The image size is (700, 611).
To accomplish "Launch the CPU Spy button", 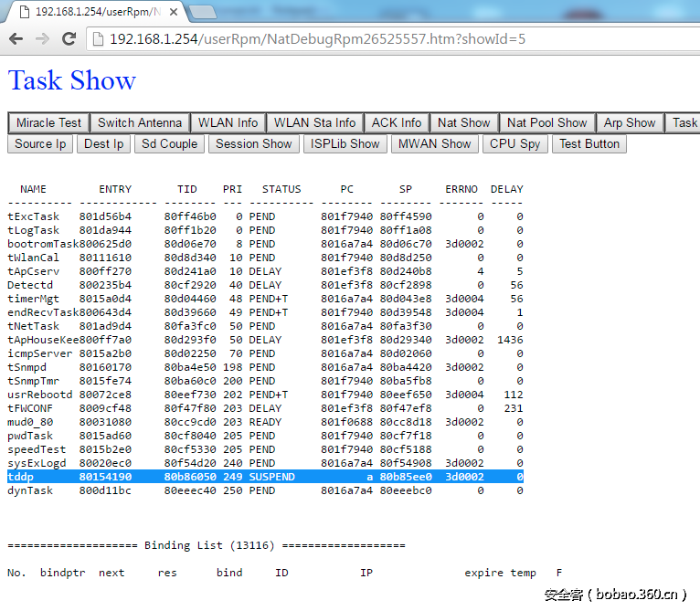I will point(514,143).
